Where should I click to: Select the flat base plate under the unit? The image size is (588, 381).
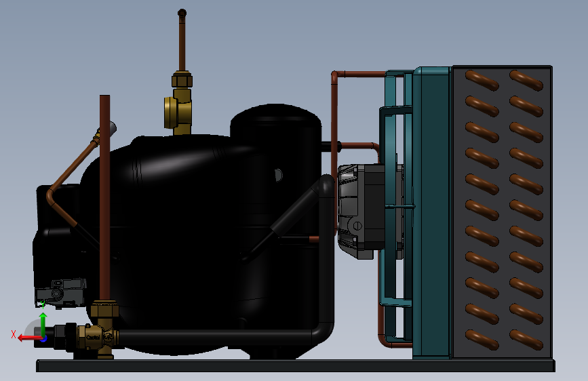296,365
